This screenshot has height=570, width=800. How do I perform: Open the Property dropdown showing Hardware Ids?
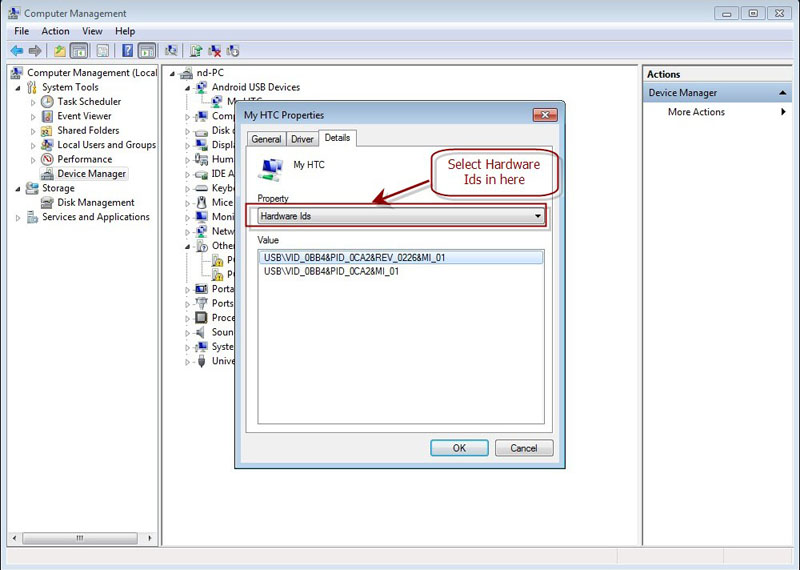399,216
